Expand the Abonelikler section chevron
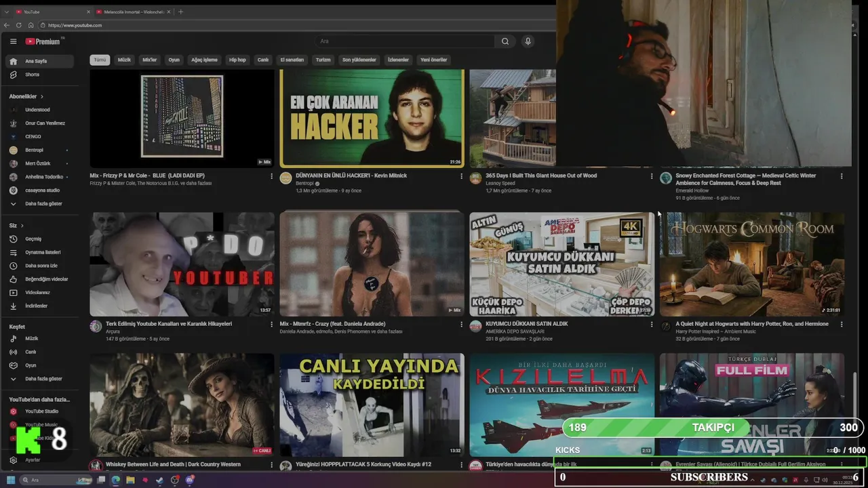Screen dimensions: 868x488 click(41, 96)
